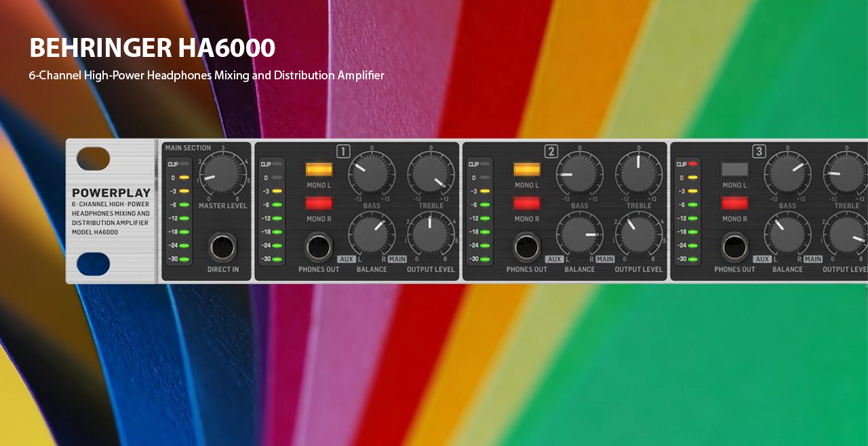Click main section 0 dB yellow LED
Viewport: 868px width, 446px height.
tap(184, 178)
